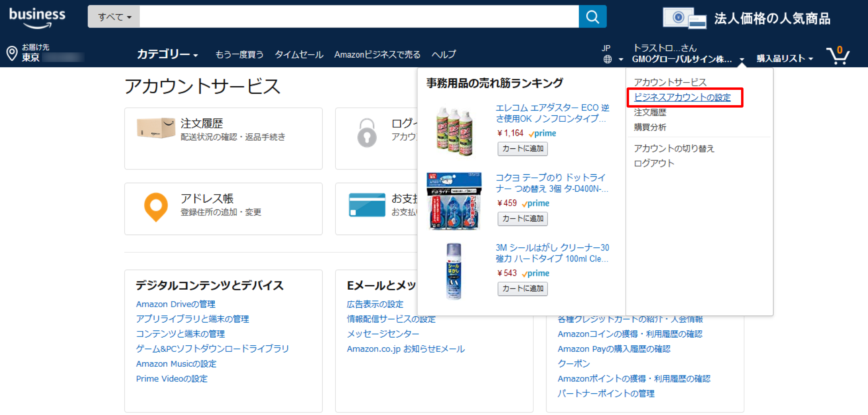The image size is (868, 415).
Task: Open Prime Videoの設定 link
Action: click(x=172, y=379)
